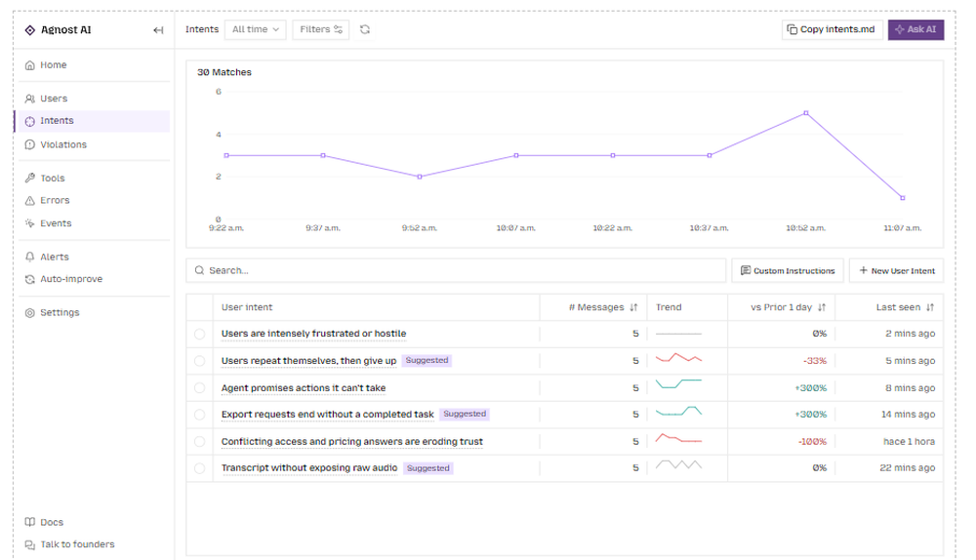Click the Tools wrench icon
The width and height of the screenshot is (976, 560).
tap(30, 179)
